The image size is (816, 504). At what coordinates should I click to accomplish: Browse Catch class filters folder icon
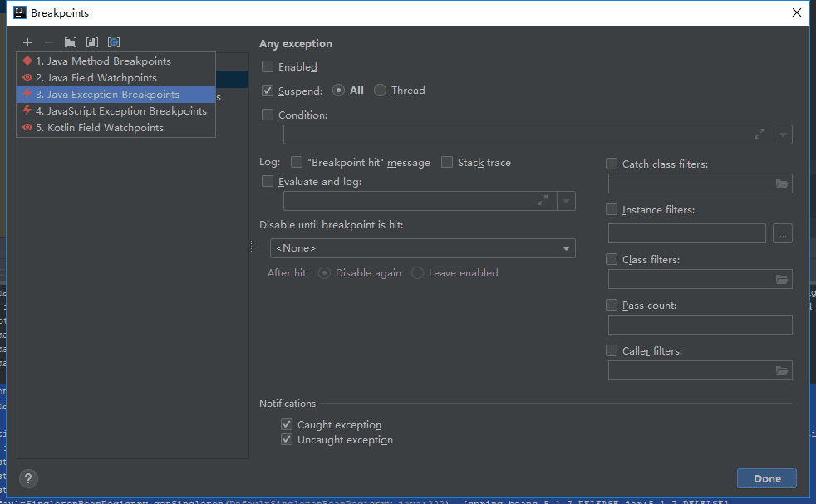pyautogui.click(x=781, y=184)
